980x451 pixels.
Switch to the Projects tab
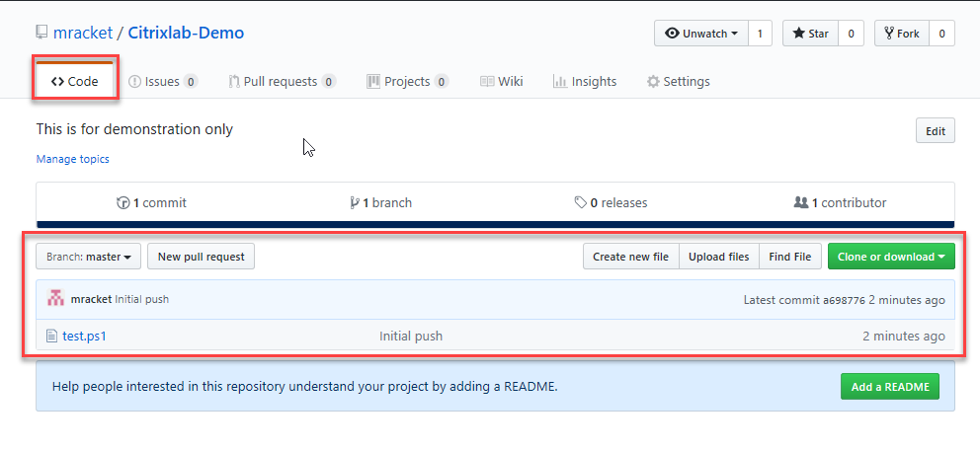[x=407, y=81]
